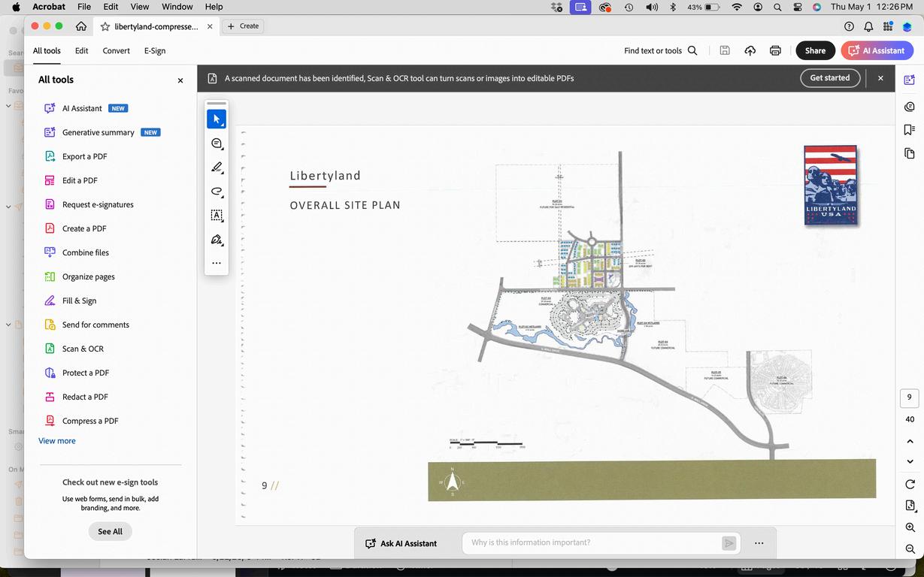The image size is (924, 577).
Task: Switch to the All tools tab
Action: pos(47,51)
